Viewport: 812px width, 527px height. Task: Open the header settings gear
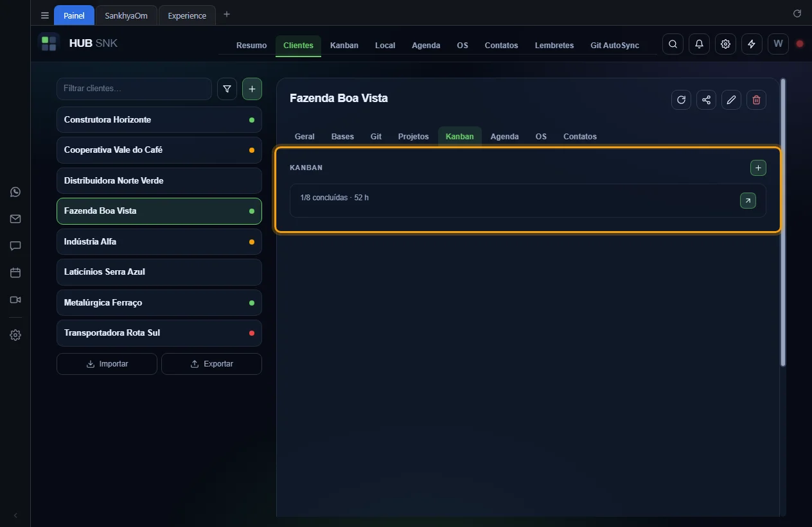[x=725, y=44]
